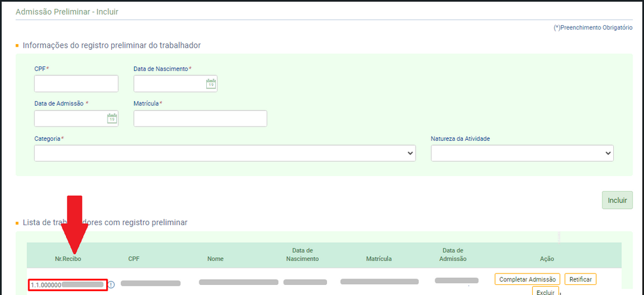Click the Data de Admissão date field
Image resolution: width=644 pixels, height=295 pixels.
(x=70, y=118)
